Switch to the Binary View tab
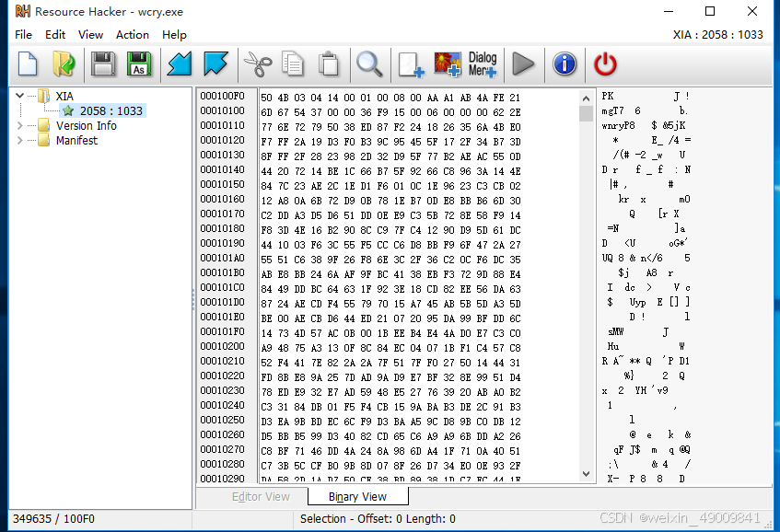This screenshot has height=532, width=780. pyautogui.click(x=357, y=497)
